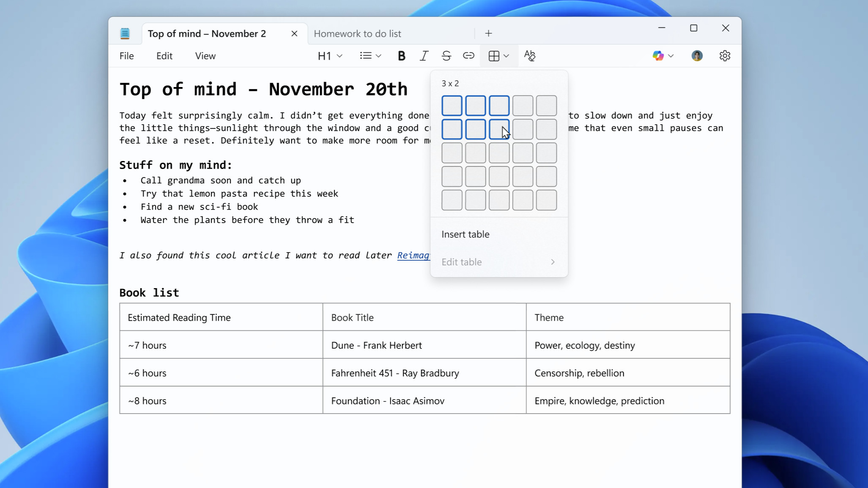The height and width of the screenshot is (488, 868).
Task: Click the Insert table option
Action: click(465, 234)
